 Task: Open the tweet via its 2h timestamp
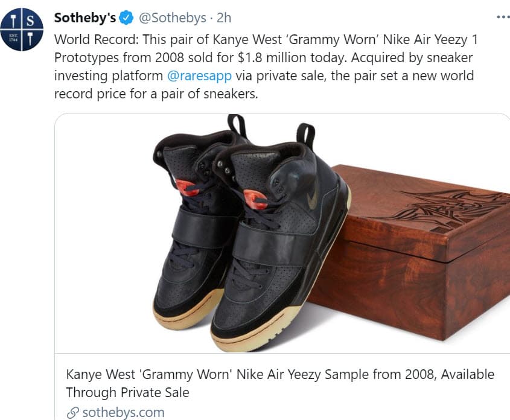pos(224,17)
